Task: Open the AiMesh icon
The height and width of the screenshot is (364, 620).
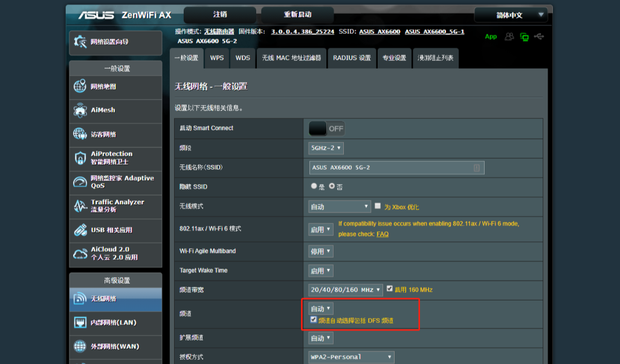Action: [x=80, y=110]
